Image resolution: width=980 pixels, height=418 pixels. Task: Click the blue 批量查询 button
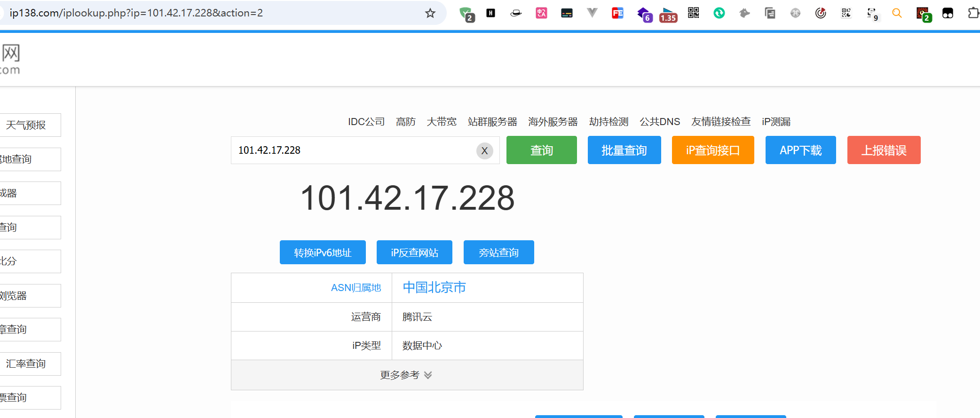[624, 150]
